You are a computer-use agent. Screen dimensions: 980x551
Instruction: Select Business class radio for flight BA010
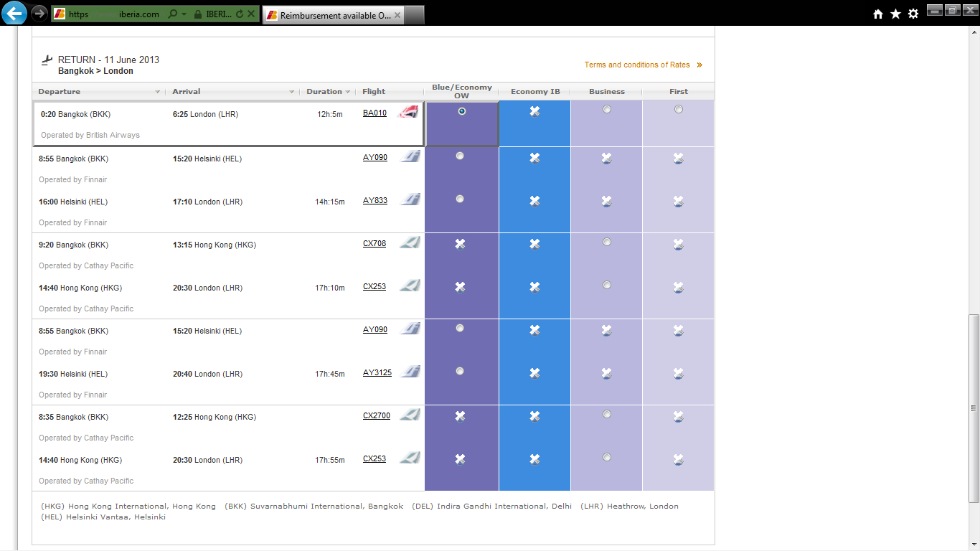pos(607,109)
